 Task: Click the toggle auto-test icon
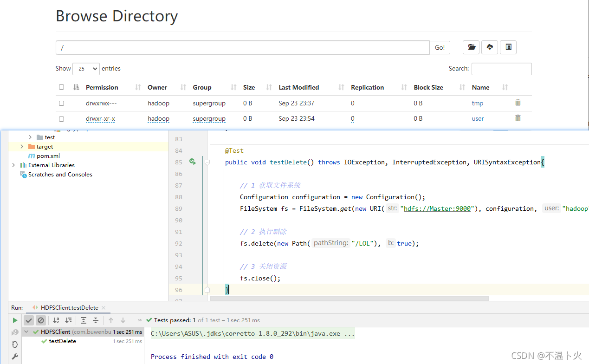(15, 344)
